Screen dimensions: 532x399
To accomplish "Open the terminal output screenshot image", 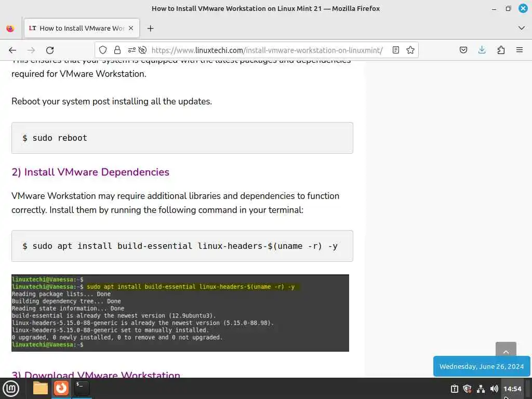I will pyautogui.click(x=180, y=313).
